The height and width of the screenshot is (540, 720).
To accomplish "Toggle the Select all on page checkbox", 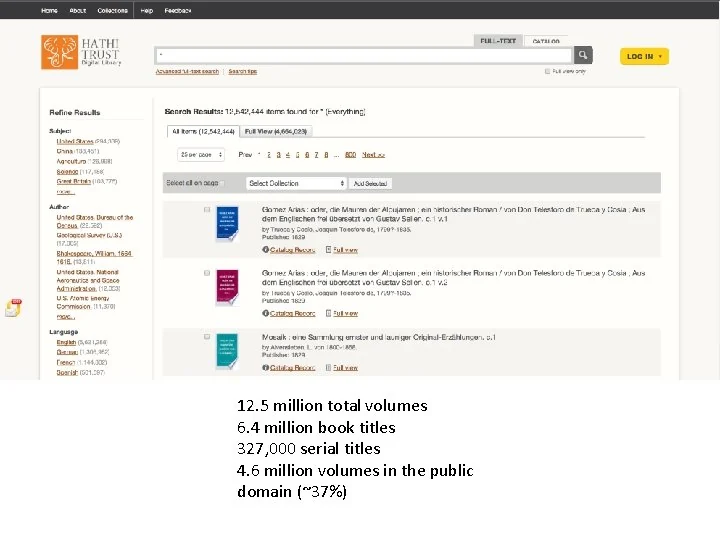I will click(x=223, y=183).
